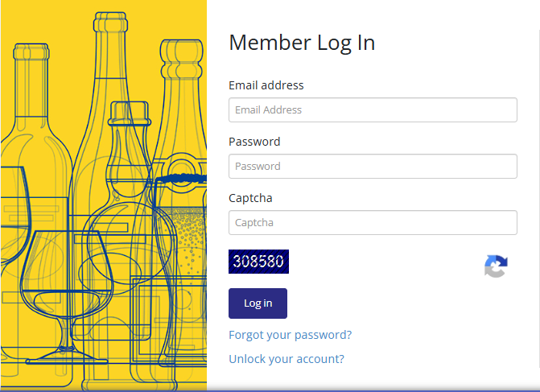
Task: Click the refresh captcha icon
Action: pos(496,266)
